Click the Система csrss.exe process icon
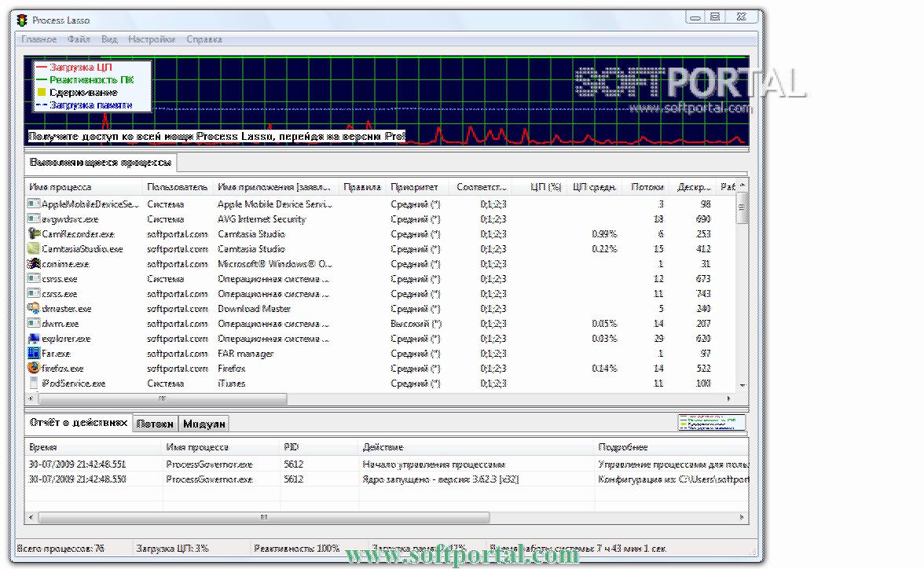The width and height of the screenshot is (924, 569). tap(34, 278)
